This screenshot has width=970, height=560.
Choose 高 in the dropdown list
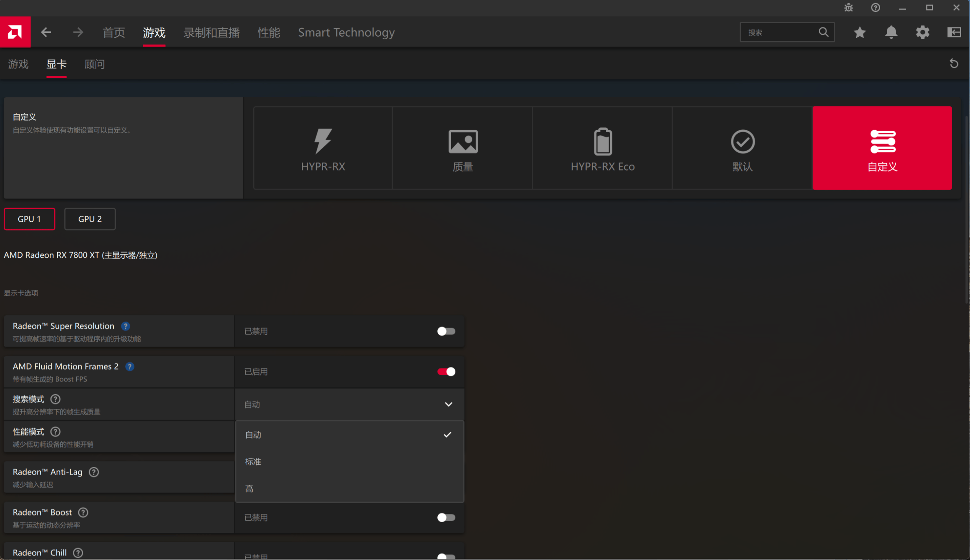[x=350, y=489]
